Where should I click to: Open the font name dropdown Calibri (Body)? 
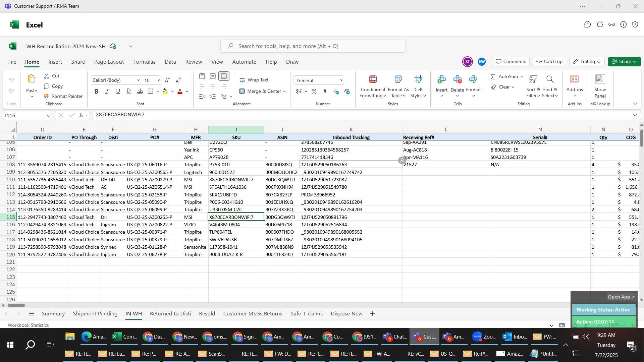(x=138, y=80)
